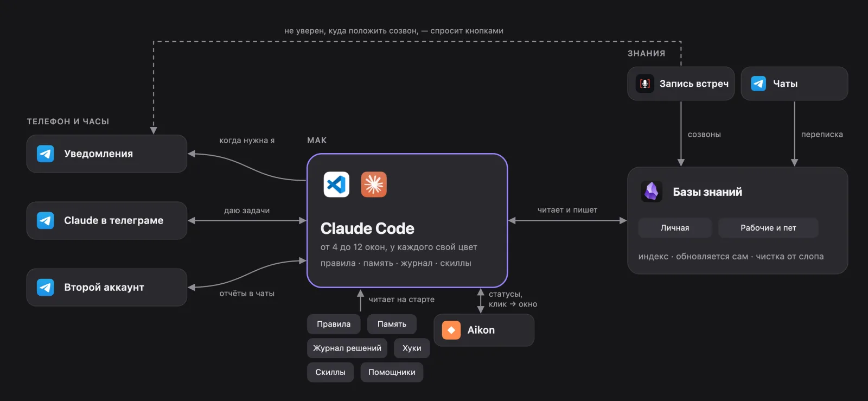Click the caption 'не уверен, куда положить созвон'
The width and height of the screenshot is (868, 401).
351,31
